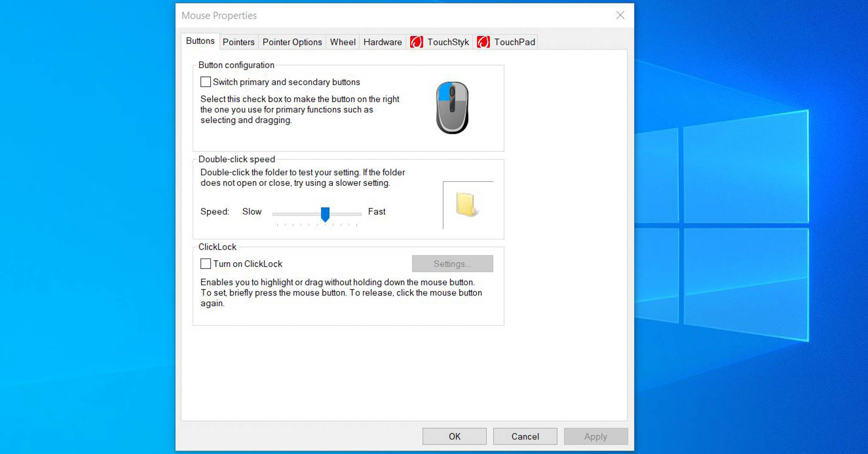Click the Mouse Properties window title

219,16
